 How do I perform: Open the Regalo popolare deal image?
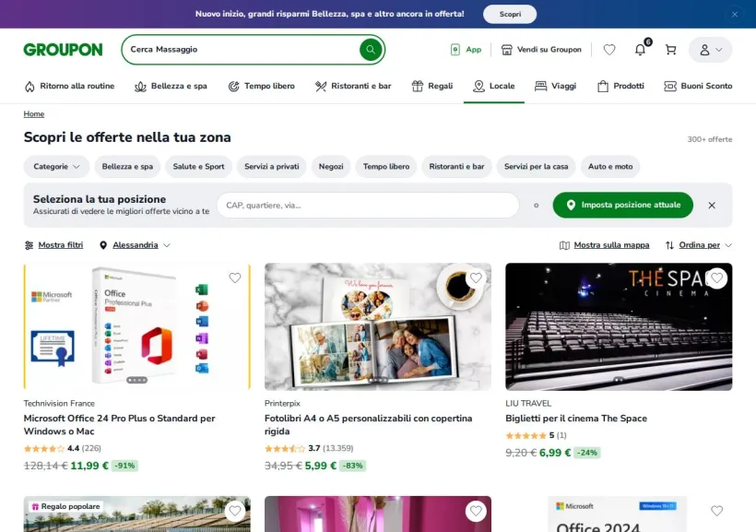pyautogui.click(x=137, y=514)
